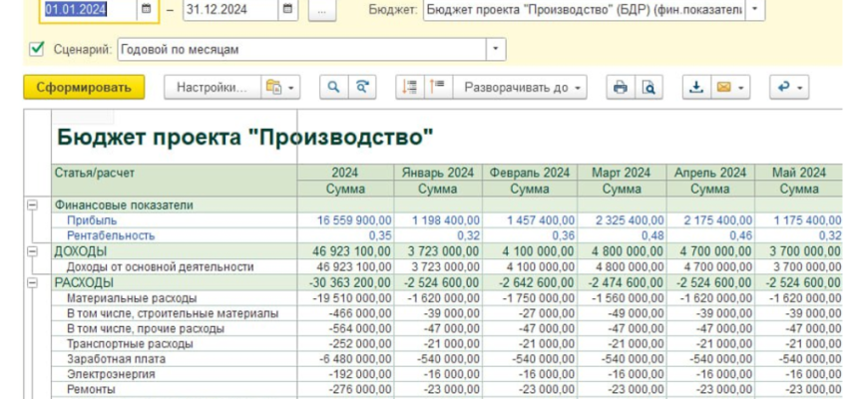
Task: Open the Бюджет dropdown list
Action: 754,9
